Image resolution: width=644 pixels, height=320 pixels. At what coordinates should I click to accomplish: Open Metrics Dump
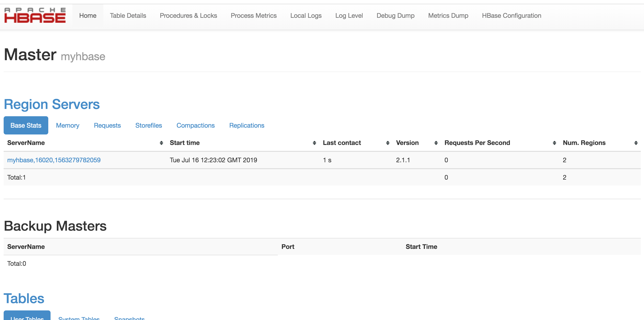point(448,15)
